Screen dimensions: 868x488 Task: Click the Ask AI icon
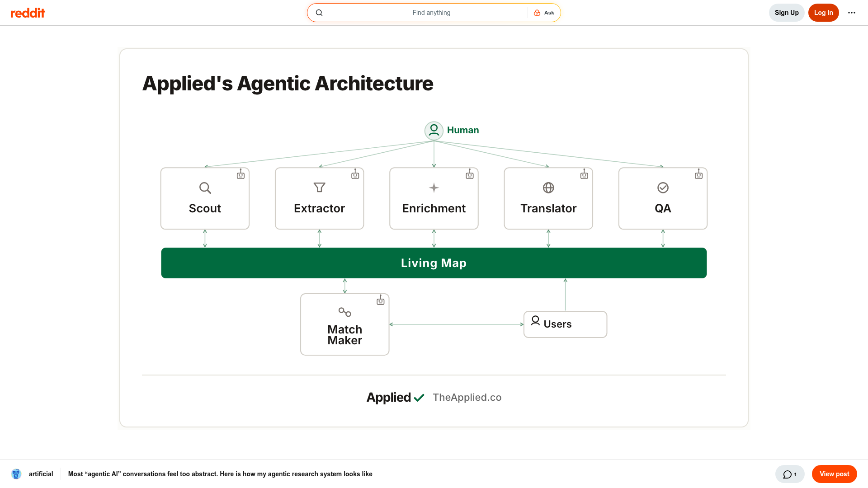(x=537, y=13)
